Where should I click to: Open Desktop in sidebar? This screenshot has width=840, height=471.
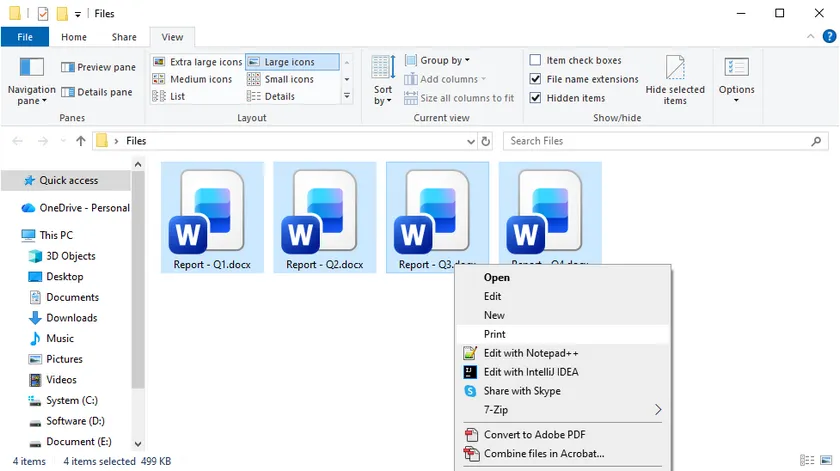56,276
